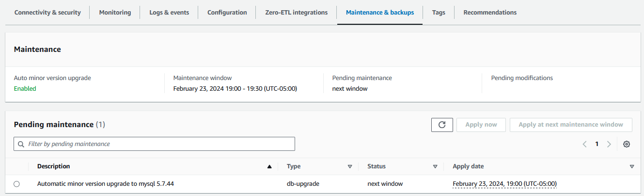Select the mysql 5.7.44 upgrade radio button
Viewport: 644px width, 196px height.
pos(17,184)
